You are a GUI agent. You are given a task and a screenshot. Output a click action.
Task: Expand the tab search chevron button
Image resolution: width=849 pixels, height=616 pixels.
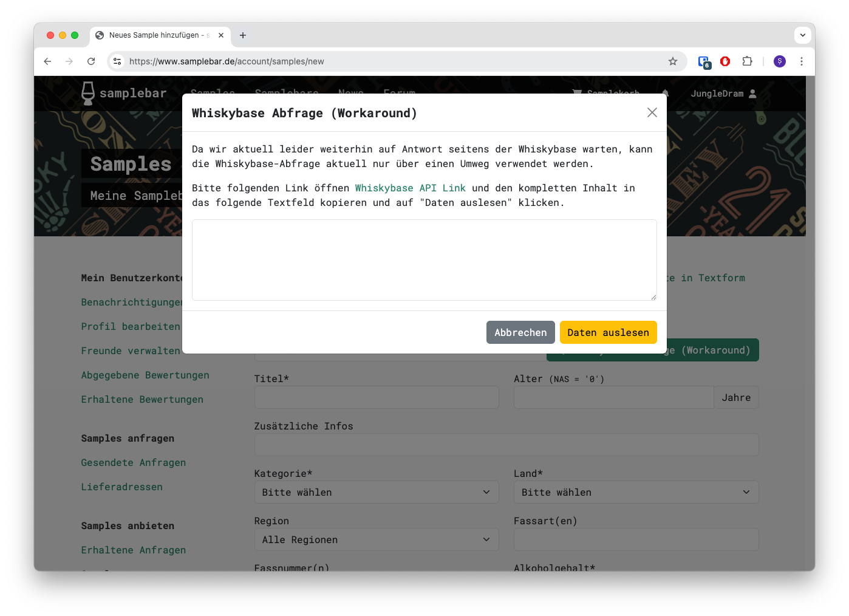tap(802, 35)
